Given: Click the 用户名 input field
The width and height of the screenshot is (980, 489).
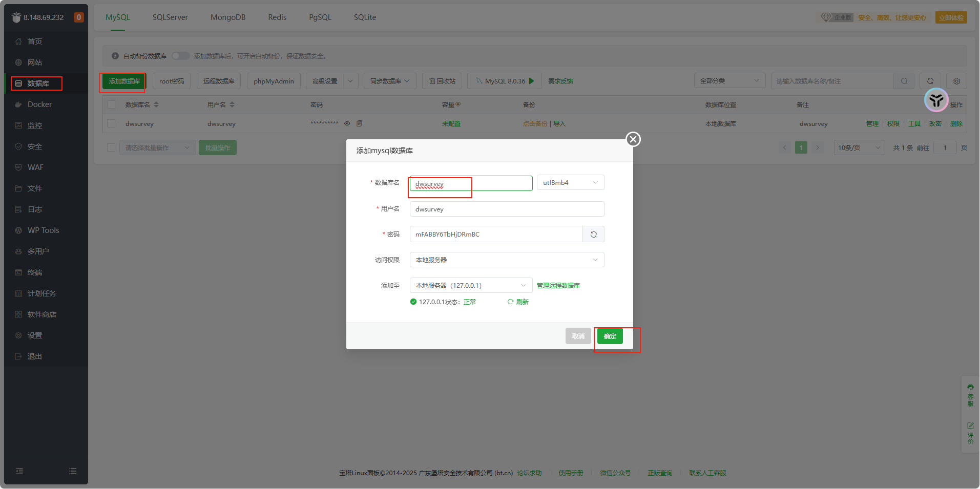Looking at the screenshot, I should click(x=507, y=209).
